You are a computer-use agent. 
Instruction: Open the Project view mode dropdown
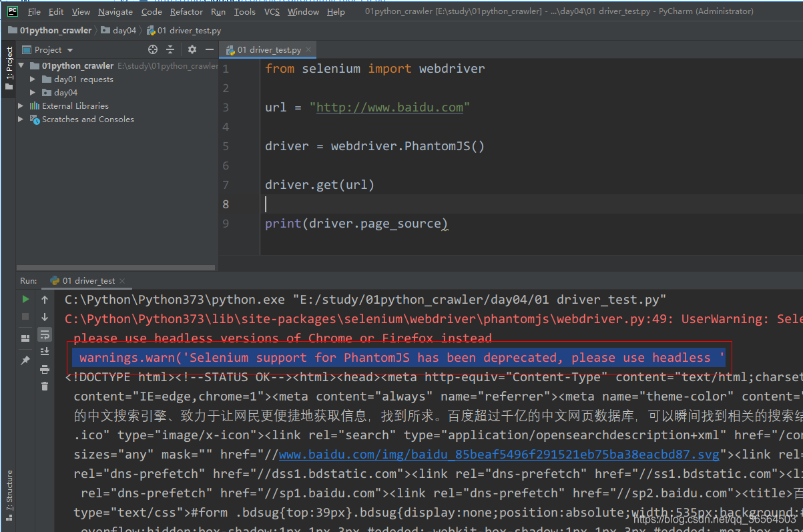coord(70,49)
